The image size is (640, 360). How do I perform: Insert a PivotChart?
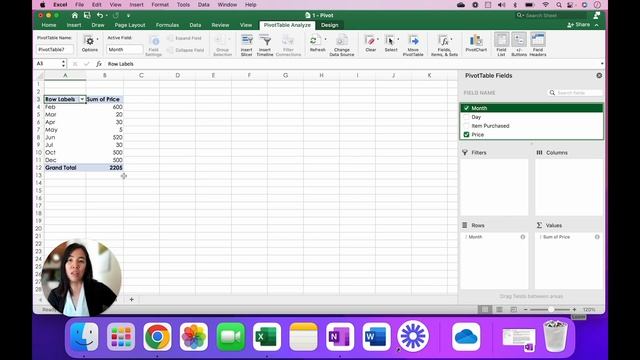click(x=476, y=43)
